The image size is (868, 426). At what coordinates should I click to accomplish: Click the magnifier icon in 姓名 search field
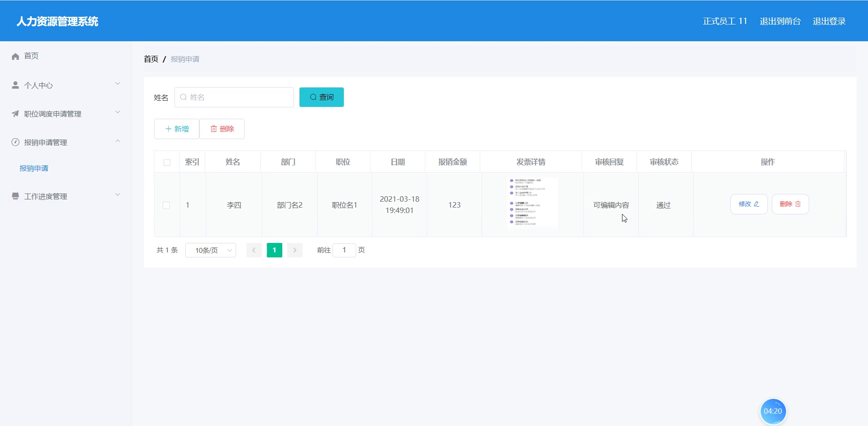tap(183, 97)
